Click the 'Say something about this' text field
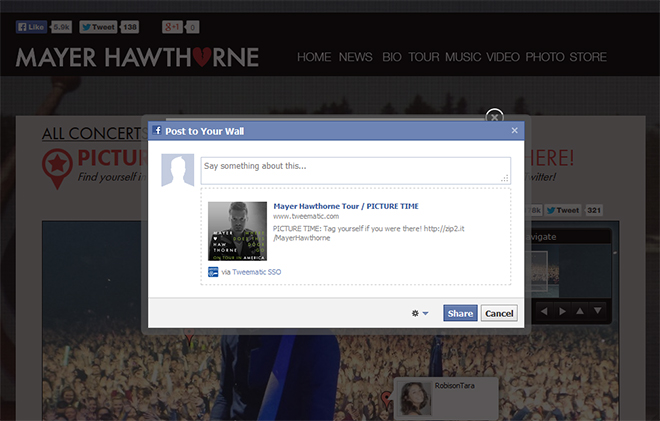The image size is (660, 421). (356, 171)
